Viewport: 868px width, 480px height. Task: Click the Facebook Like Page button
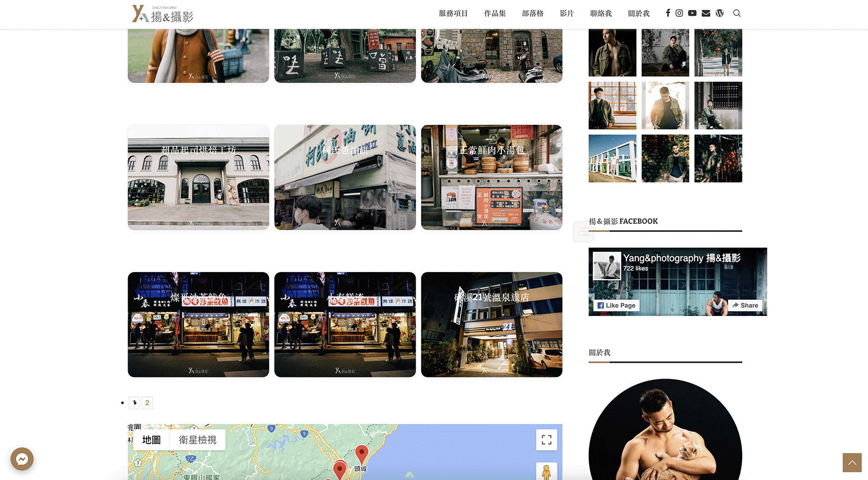(616, 306)
